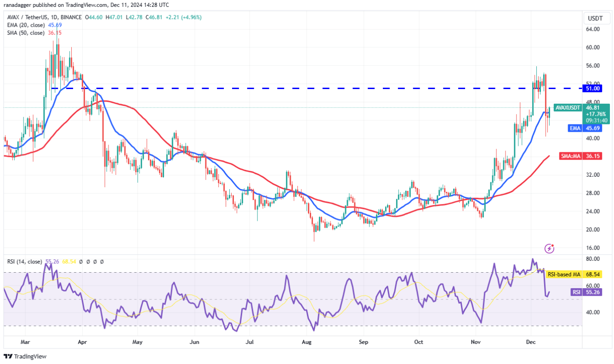Click the 55.26 value in RSI legend

pos(53,262)
